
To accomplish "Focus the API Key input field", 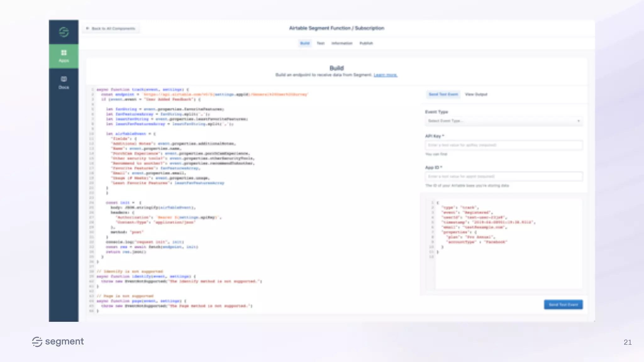I will 504,145.
